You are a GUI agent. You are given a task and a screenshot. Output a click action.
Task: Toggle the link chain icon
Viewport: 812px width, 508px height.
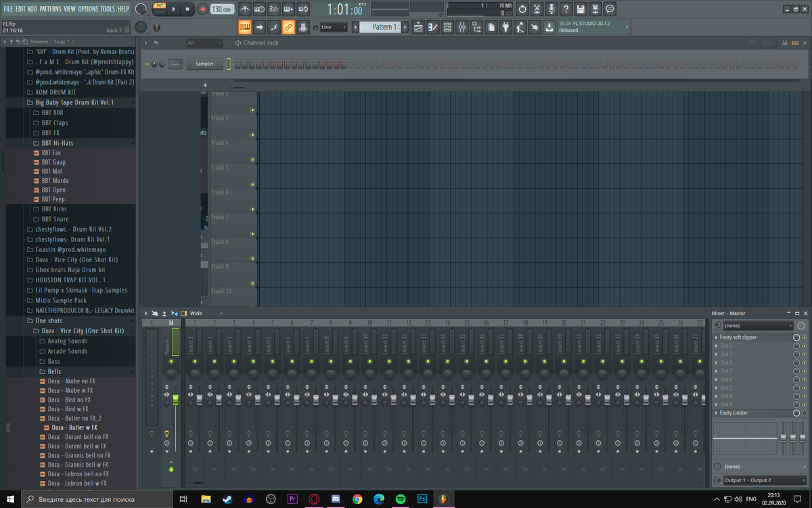[x=288, y=27]
